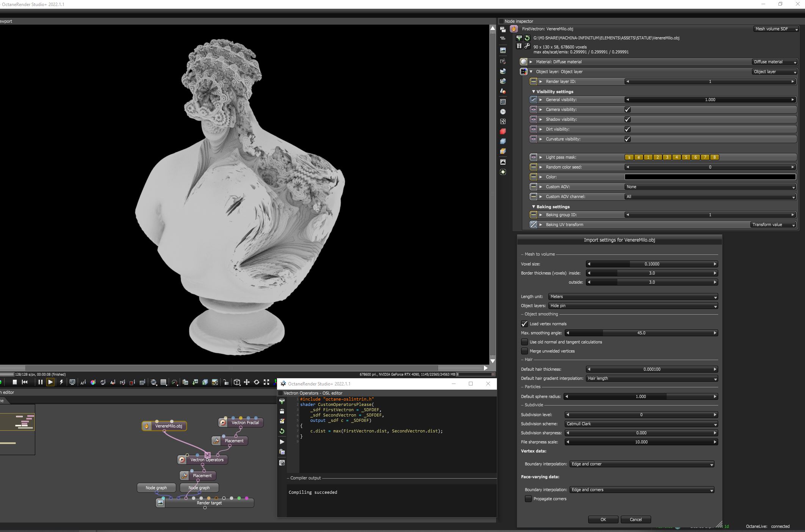
Task: Select the auto focus picker tool
Action: coord(83,382)
